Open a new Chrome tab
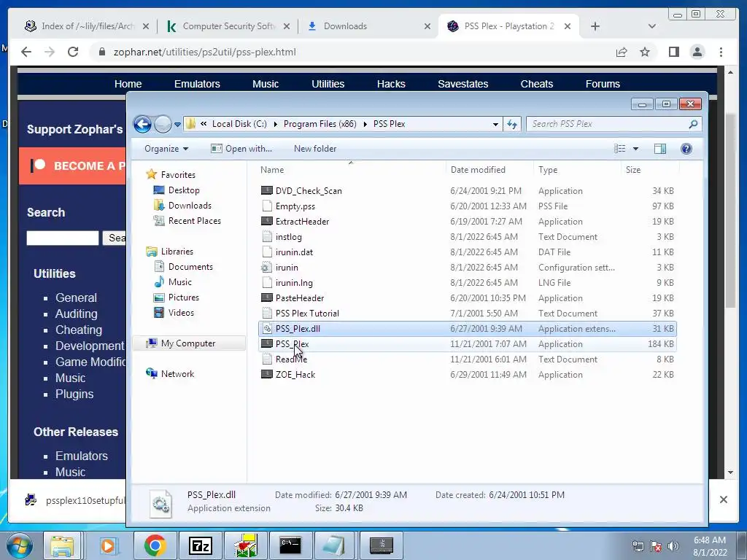 pyautogui.click(x=595, y=26)
